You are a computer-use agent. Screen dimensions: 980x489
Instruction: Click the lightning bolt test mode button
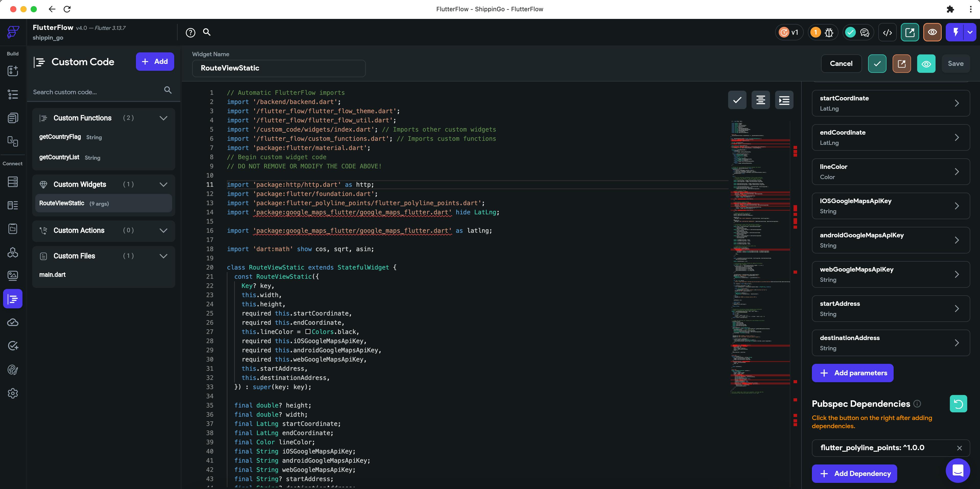[955, 32]
